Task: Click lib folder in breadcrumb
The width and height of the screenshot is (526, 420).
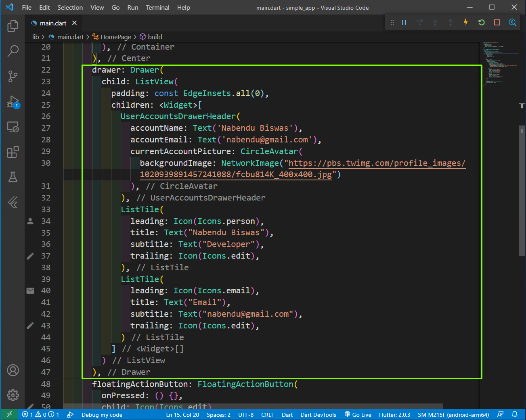Action: click(x=36, y=37)
